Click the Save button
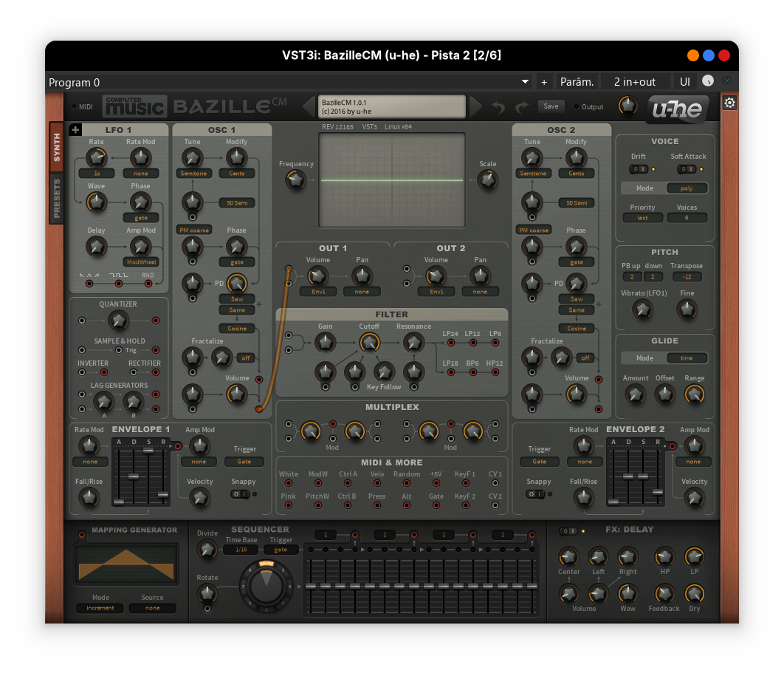Image resolution: width=784 pixels, height=673 pixels. pos(551,106)
